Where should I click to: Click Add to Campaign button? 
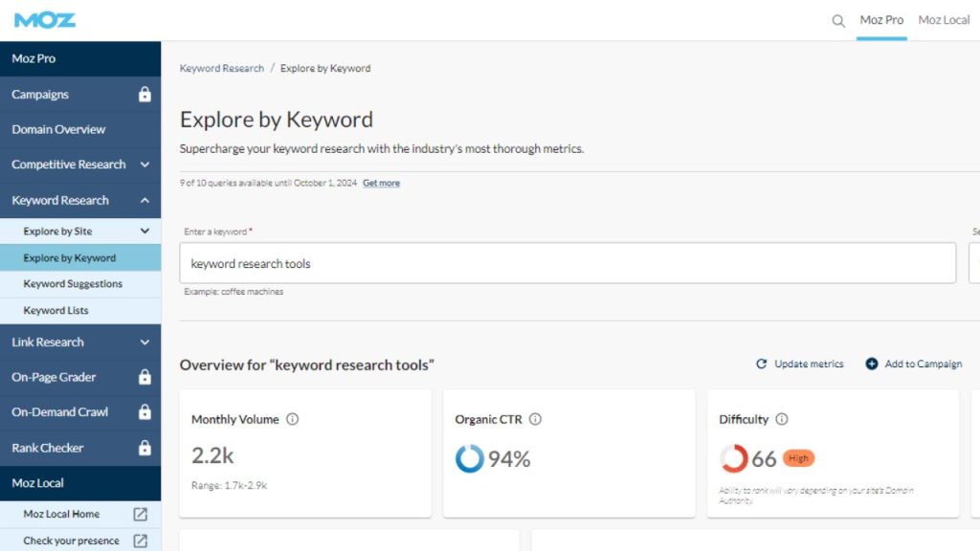(914, 364)
